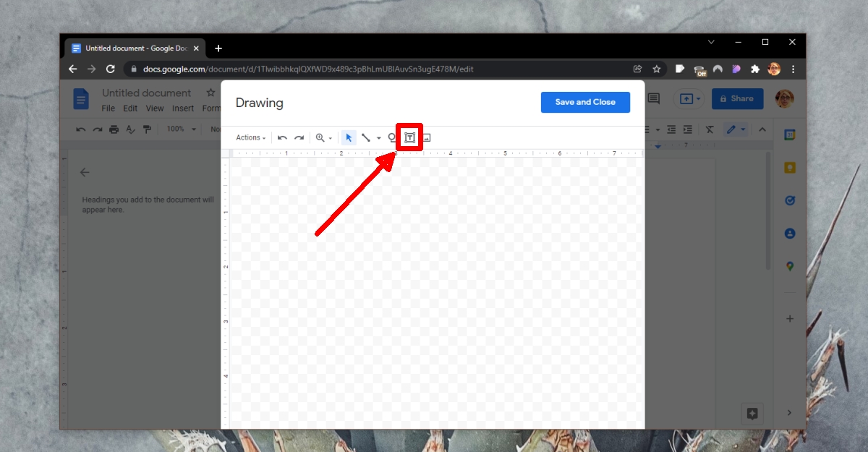Click the Redo icon in the Drawing toolbar
This screenshot has height=452, width=868.
[299, 137]
